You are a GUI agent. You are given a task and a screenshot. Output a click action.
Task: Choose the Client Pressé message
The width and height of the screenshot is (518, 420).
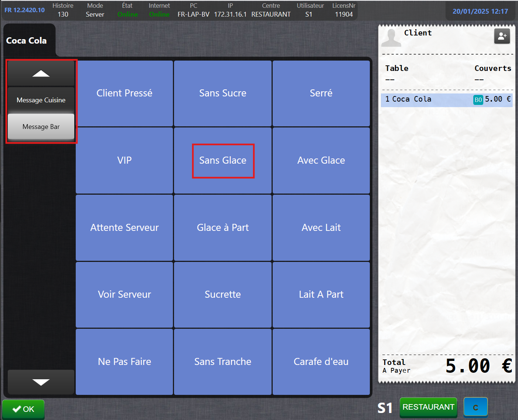point(125,93)
